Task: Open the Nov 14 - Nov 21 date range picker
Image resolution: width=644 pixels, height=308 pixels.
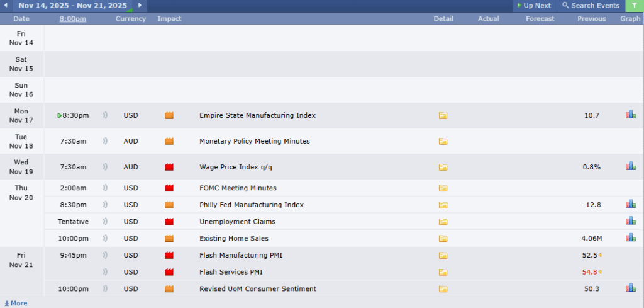Action: coord(72,6)
